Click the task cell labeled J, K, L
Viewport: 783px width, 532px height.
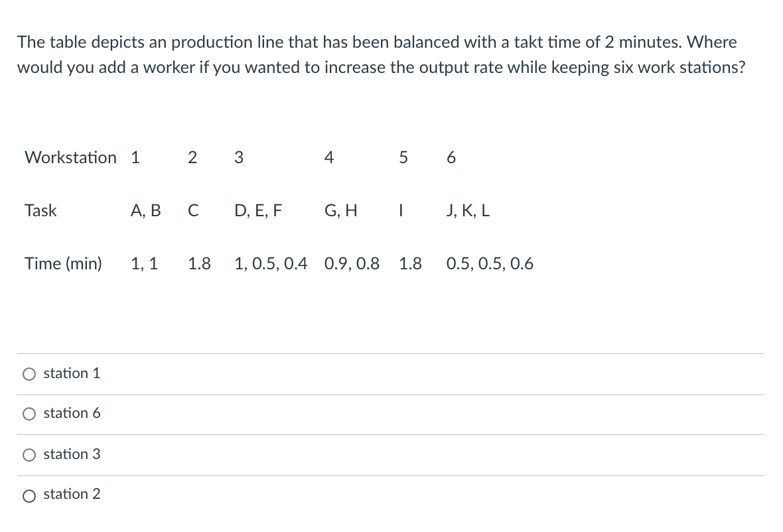pyautogui.click(x=466, y=210)
